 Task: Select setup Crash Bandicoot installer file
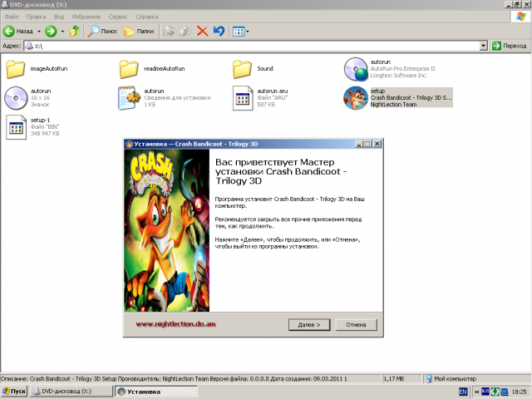click(397, 98)
